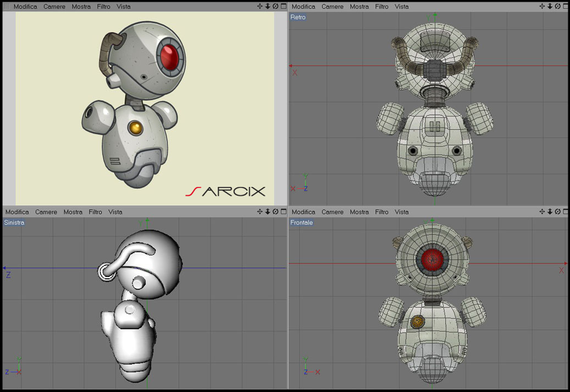Click the Sinistra viewport name label
Viewport: 570px width, 392px height.
pos(14,223)
